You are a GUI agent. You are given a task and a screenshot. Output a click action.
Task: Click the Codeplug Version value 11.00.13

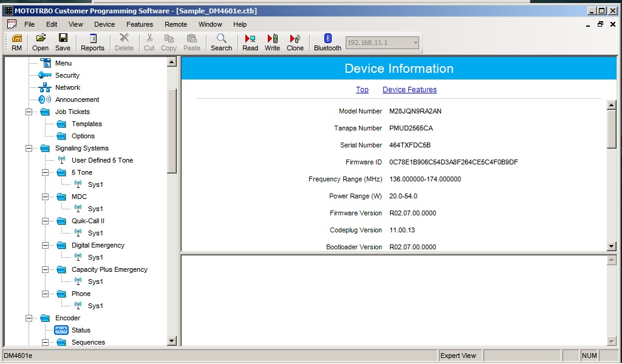[402, 230]
